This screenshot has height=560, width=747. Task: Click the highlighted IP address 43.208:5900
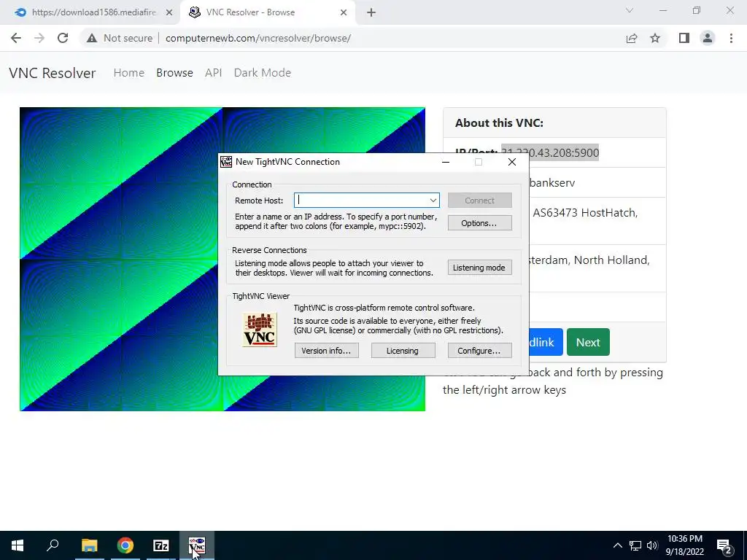tap(550, 152)
